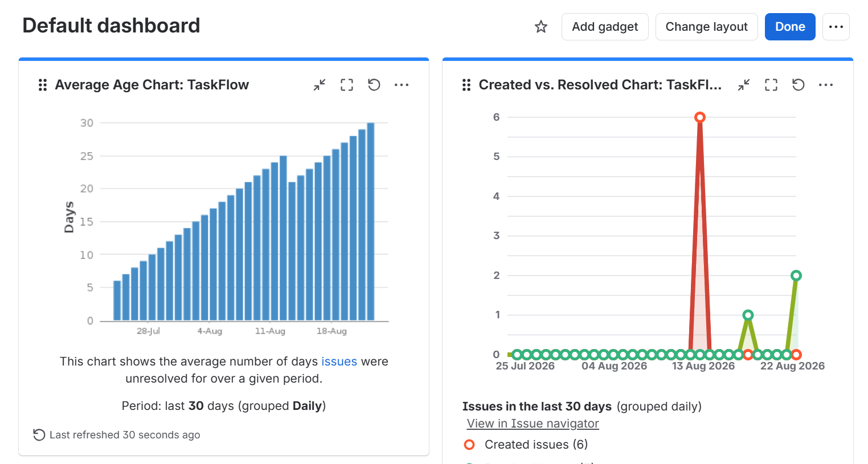This screenshot has width=868, height=464.
Task: Select the 'Default dashboard' title text
Action: tap(111, 26)
